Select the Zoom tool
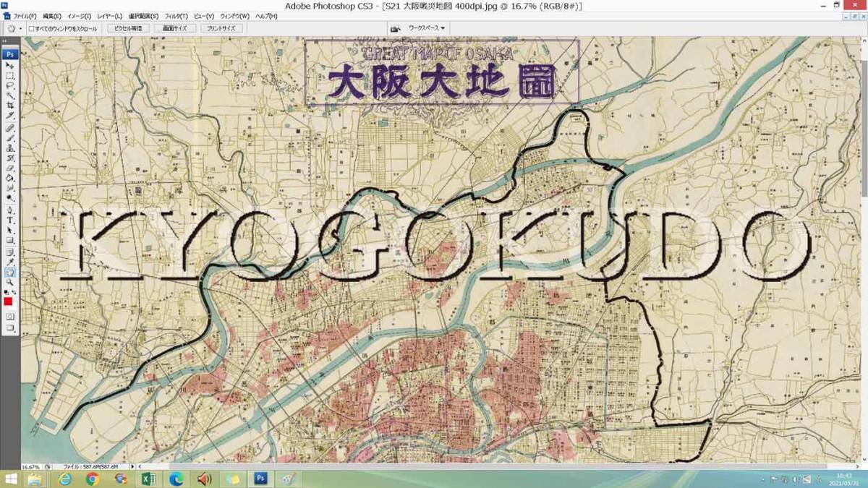 [x=10, y=283]
